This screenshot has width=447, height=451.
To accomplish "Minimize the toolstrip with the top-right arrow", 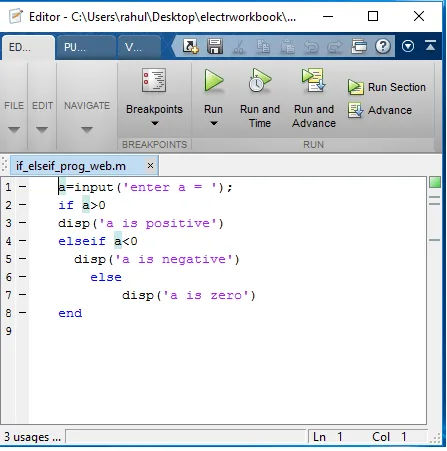I will [431, 46].
